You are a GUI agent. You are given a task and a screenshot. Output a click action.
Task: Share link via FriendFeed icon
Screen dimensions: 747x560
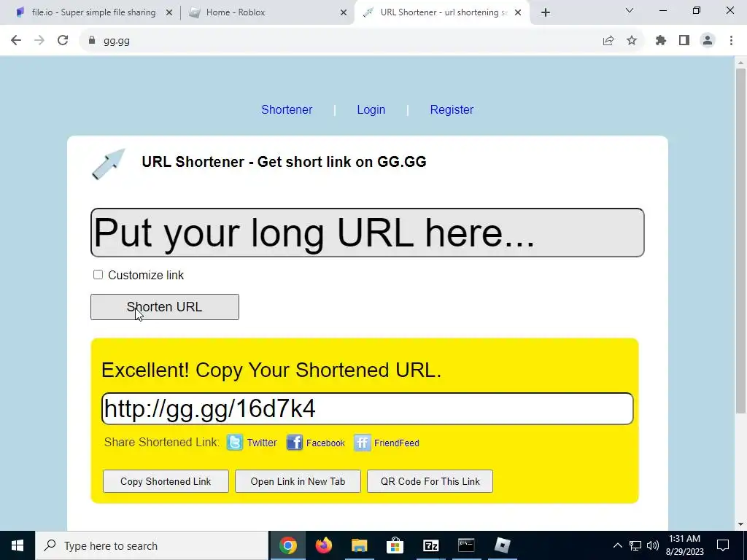(362, 443)
